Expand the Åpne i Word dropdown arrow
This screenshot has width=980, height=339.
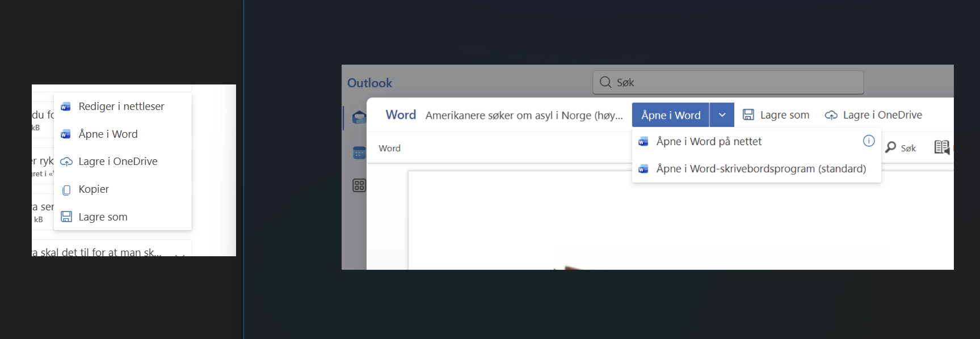pyautogui.click(x=722, y=115)
